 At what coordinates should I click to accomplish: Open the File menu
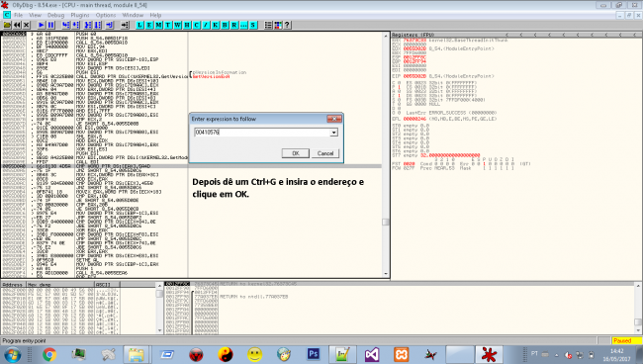click(x=19, y=15)
